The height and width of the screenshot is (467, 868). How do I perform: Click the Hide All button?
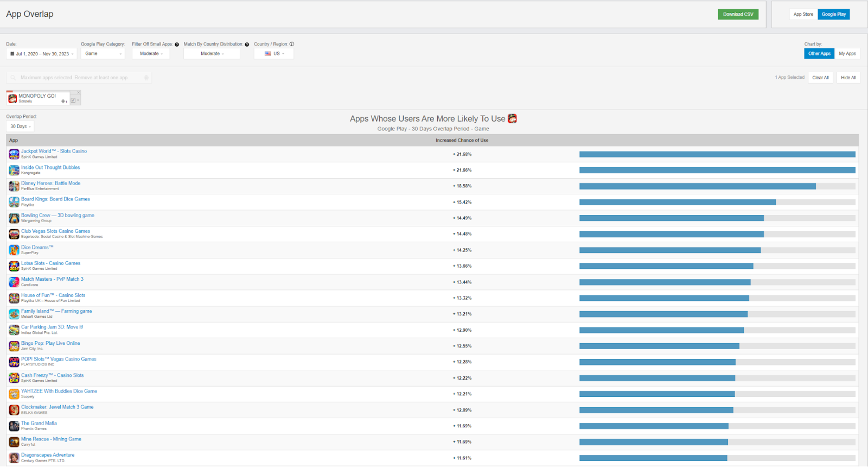click(848, 78)
